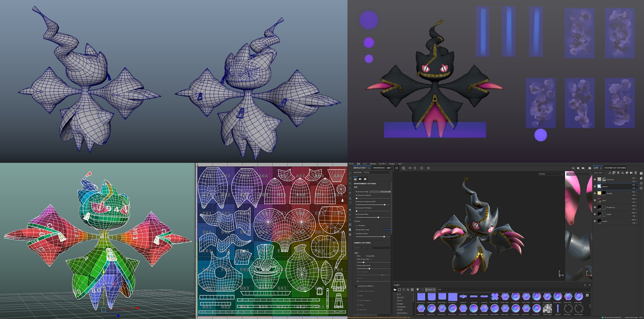Open blend mode dropdown of Metallic layer
The width and height of the screenshot is (644, 319).
point(634,192)
